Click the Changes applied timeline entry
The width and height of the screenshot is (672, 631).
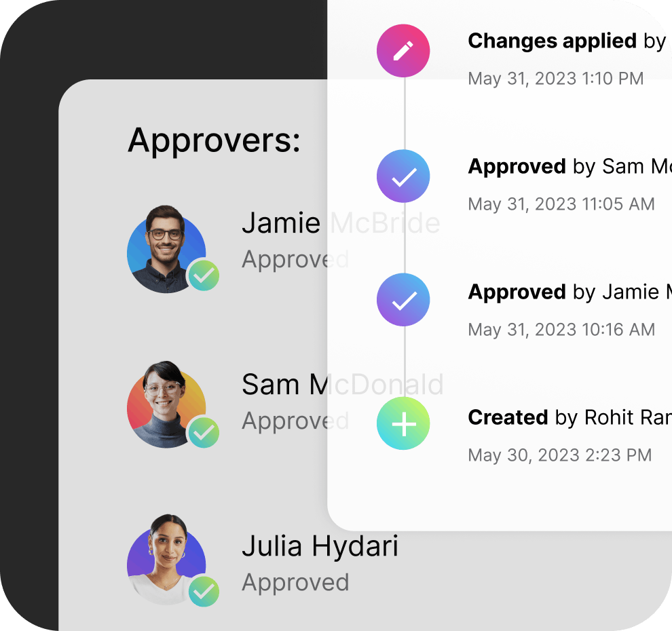click(567, 41)
